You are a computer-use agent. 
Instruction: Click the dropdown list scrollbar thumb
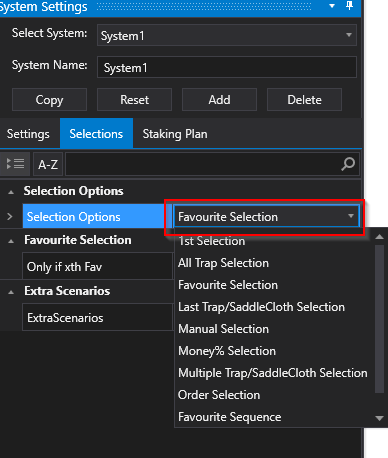[x=379, y=319]
